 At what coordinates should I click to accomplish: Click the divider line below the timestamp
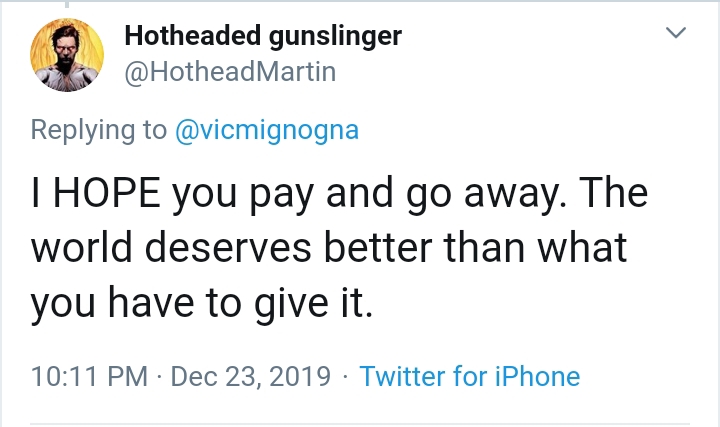click(x=360, y=423)
